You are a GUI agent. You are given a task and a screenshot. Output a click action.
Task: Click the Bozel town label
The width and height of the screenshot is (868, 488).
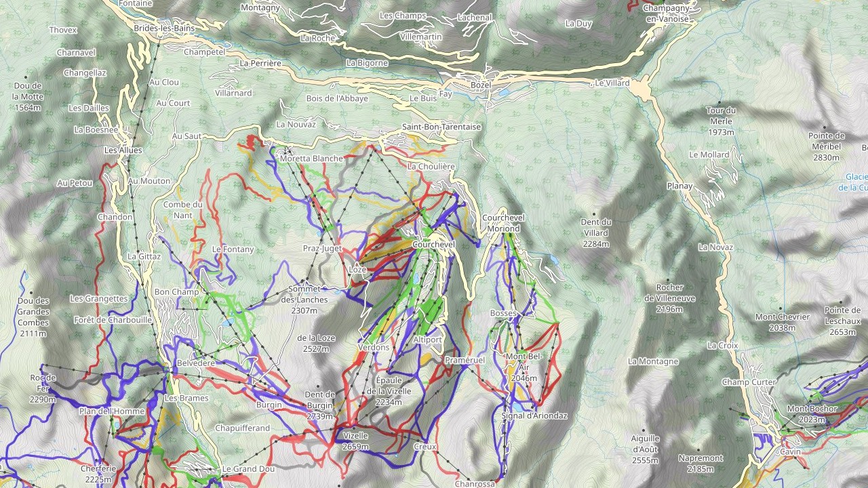tap(480, 85)
